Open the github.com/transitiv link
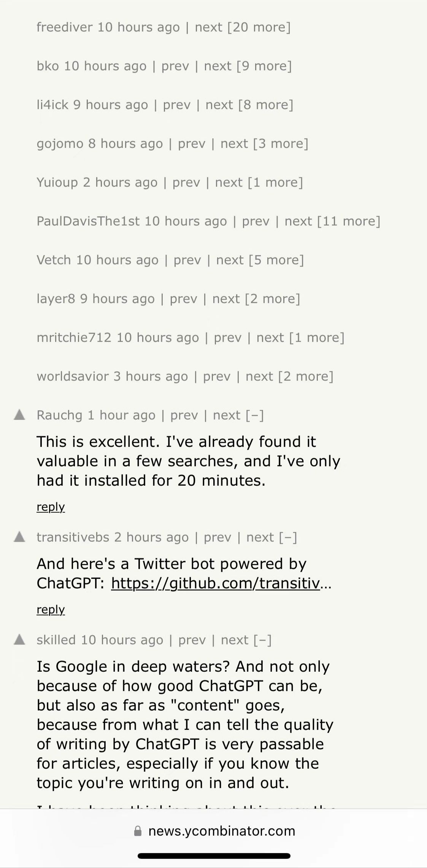This screenshot has width=427, height=868. click(216, 583)
